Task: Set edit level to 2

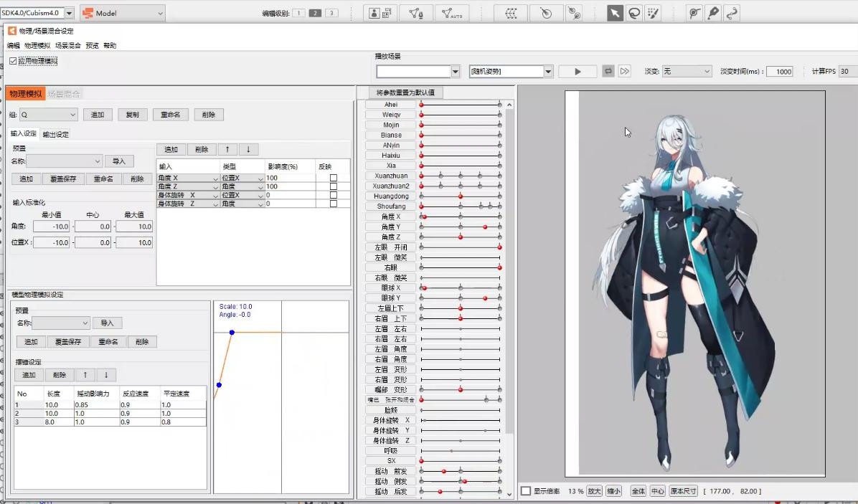Action: point(315,13)
